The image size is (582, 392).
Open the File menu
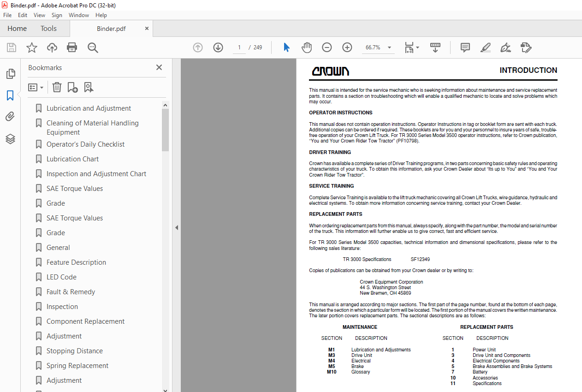tap(7, 15)
